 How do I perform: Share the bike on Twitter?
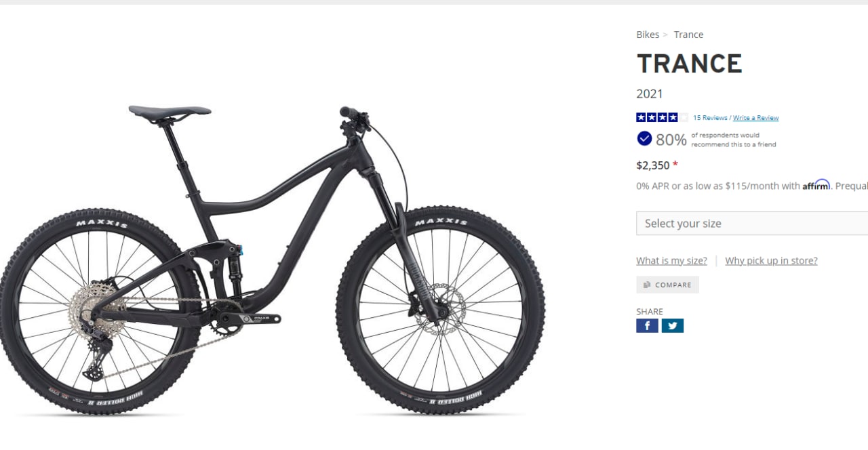tap(672, 326)
